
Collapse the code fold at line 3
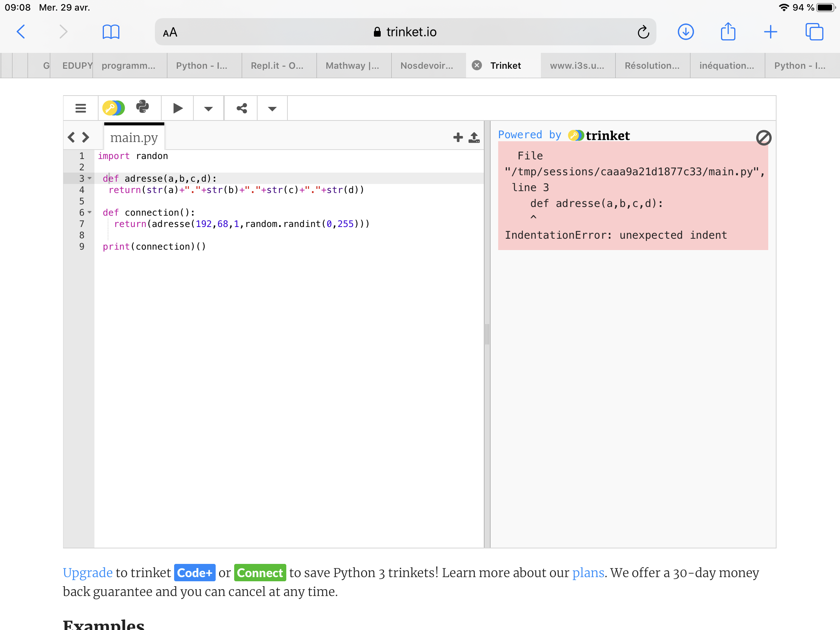pos(90,178)
